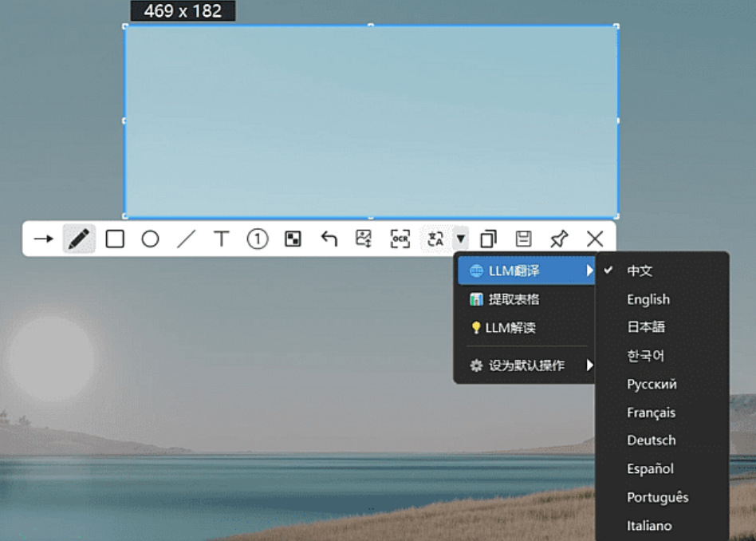Choose the Ellipse shape tool
756x541 pixels.
pos(149,238)
